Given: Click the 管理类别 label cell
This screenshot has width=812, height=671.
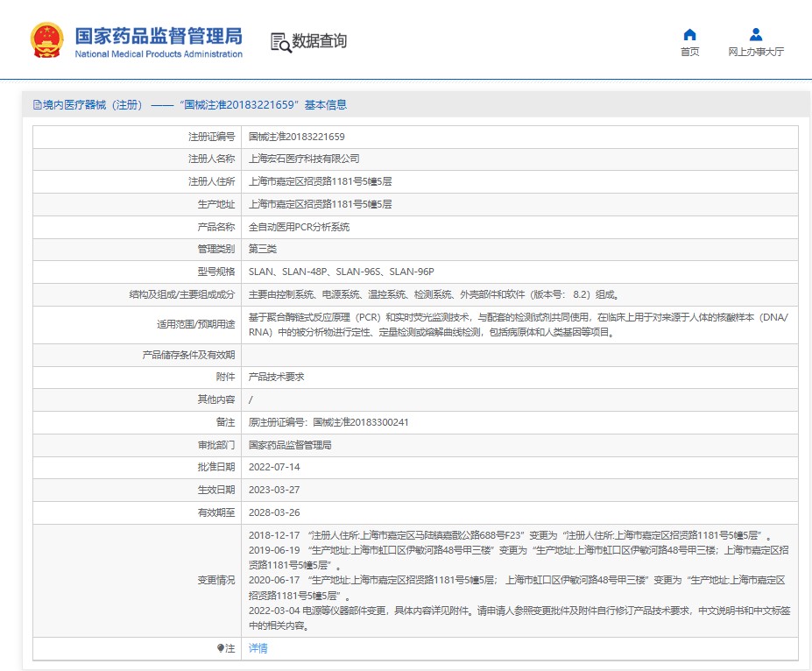Looking at the screenshot, I should pyautogui.click(x=138, y=249).
